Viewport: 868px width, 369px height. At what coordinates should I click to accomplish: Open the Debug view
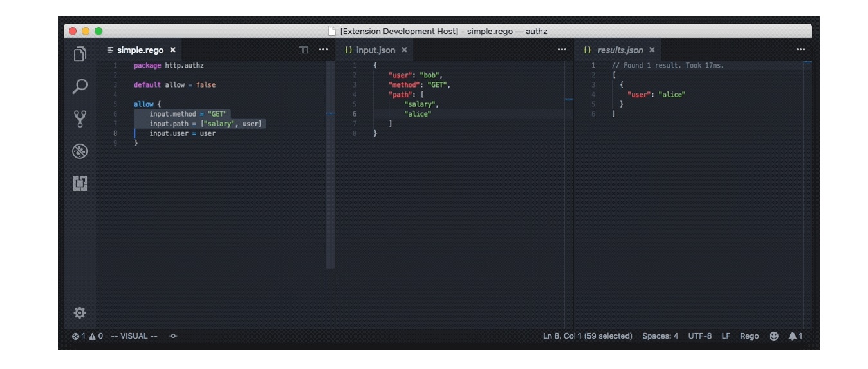pyautogui.click(x=80, y=151)
